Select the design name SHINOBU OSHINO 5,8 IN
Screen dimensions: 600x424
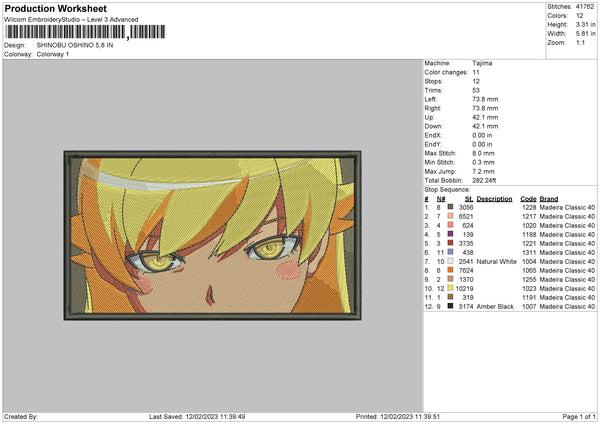[75, 45]
